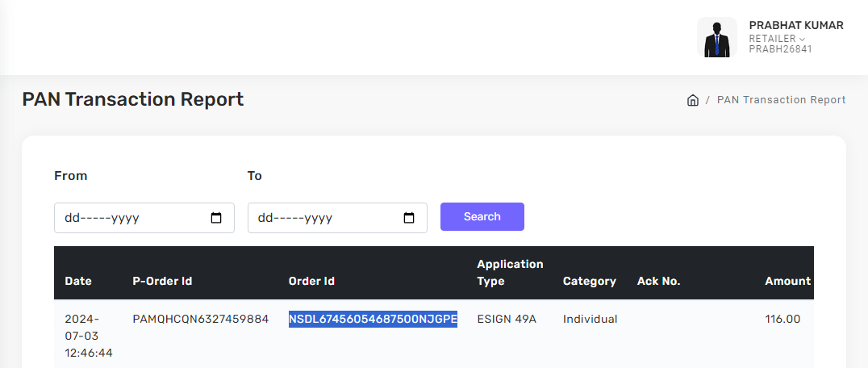Click the highlighted NSDL order ID
868x368 pixels.
(373, 319)
